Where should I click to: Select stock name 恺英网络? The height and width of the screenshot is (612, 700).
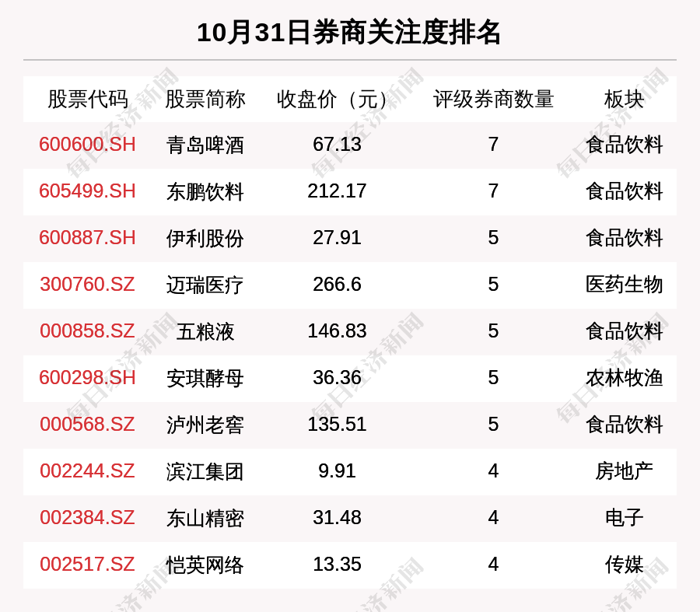205,565
